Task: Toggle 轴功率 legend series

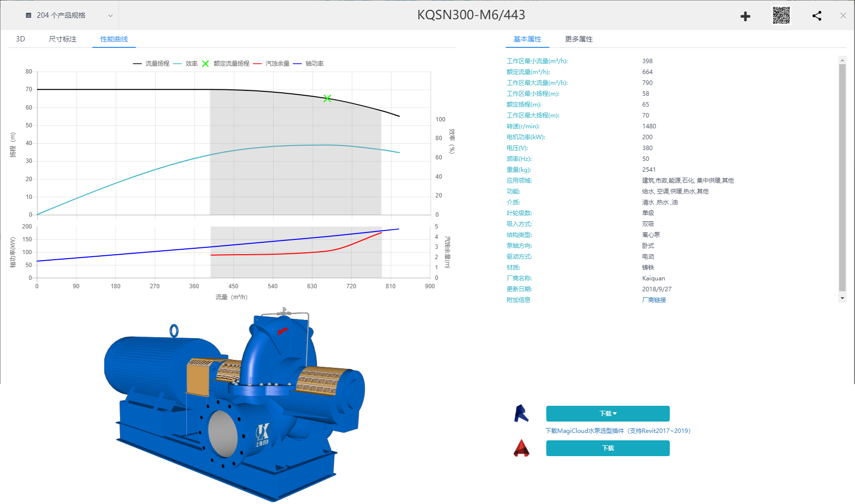Action: click(309, 64)
